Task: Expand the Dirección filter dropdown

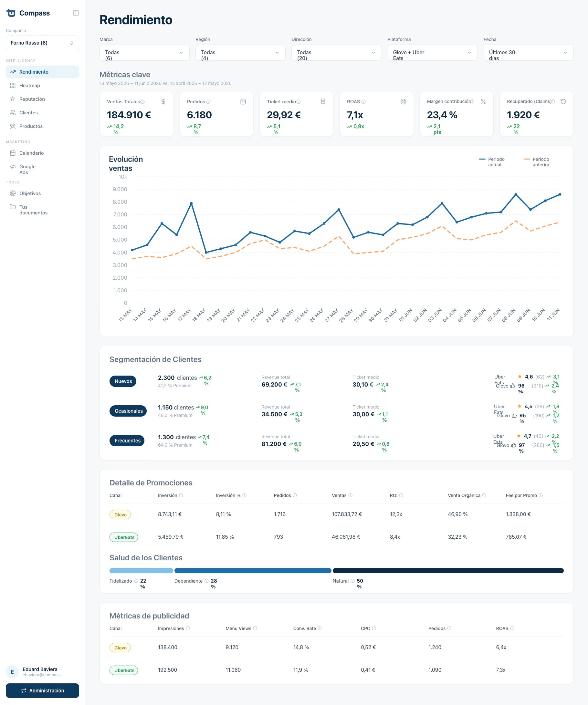Action: [x=336, y=53]
